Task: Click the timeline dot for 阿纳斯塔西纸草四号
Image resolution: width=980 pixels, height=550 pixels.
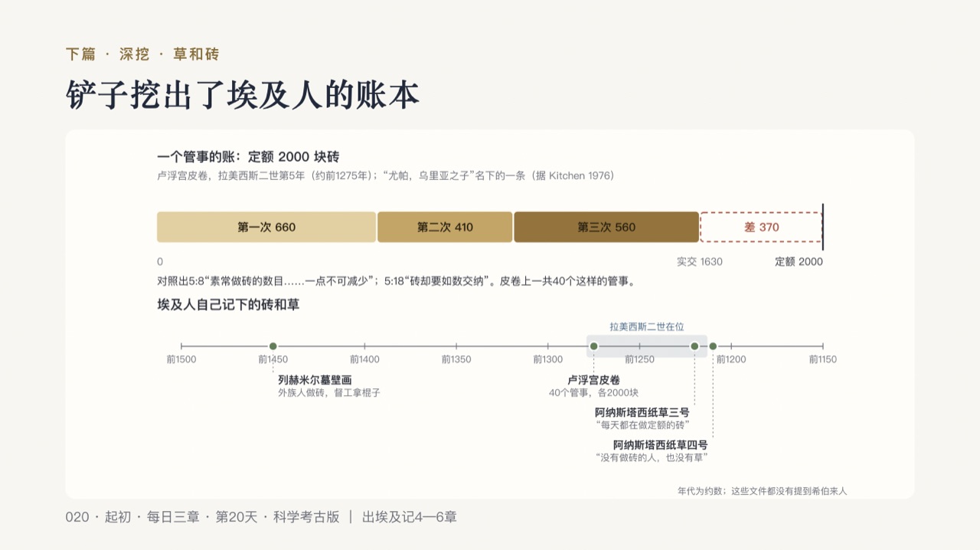Action: [x=713, y=346]
